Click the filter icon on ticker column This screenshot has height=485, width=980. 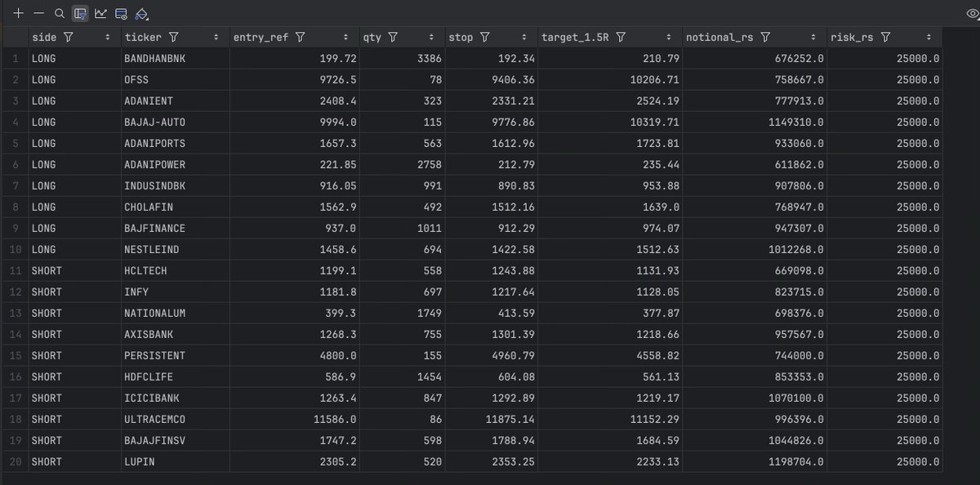click(173, 38)
